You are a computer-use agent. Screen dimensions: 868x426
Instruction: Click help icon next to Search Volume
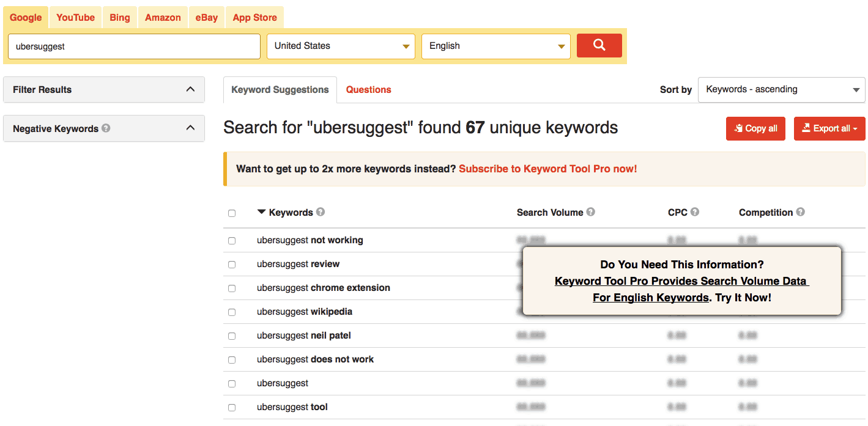pyautogui.click(x=590, y=212)
